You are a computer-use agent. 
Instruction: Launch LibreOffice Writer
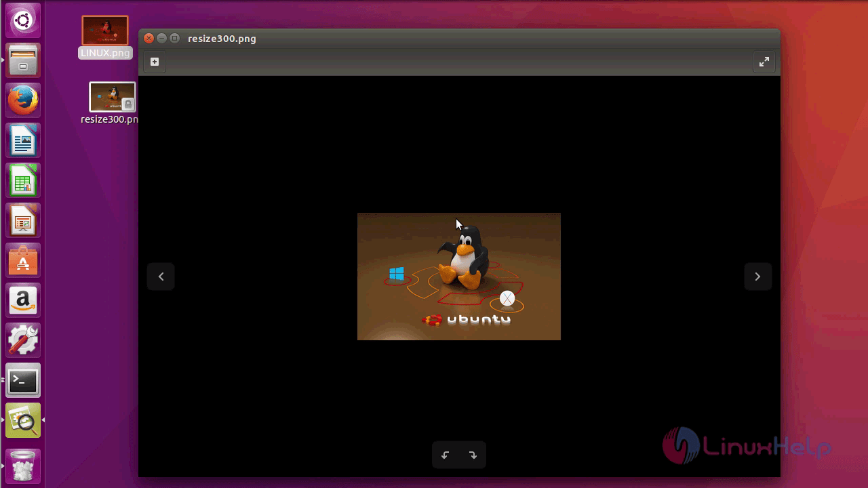click(23, 140)
